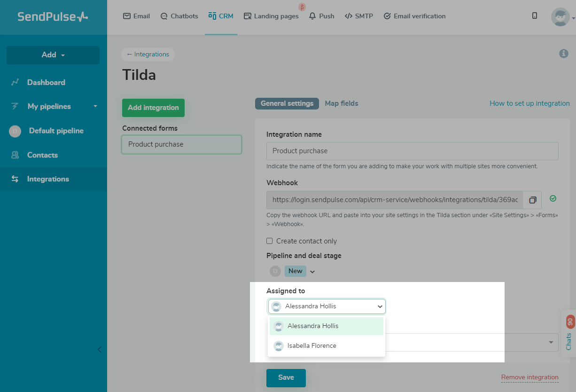Open the mobile device icon in header
This screenshot has height=392, width=576.
535,16
